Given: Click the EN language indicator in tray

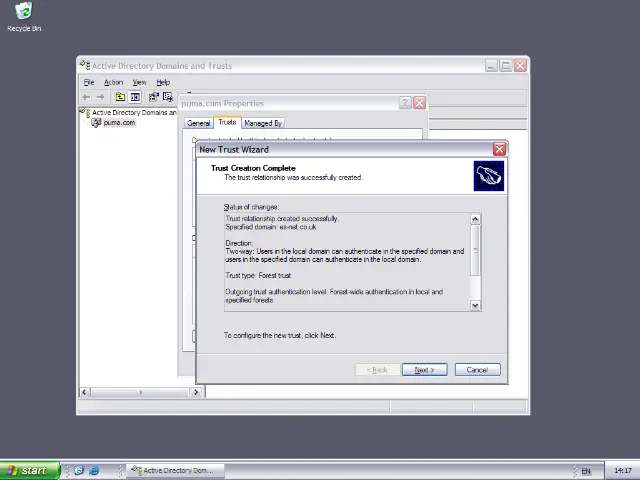Looking at the screenshot, I should pos(586,471).
